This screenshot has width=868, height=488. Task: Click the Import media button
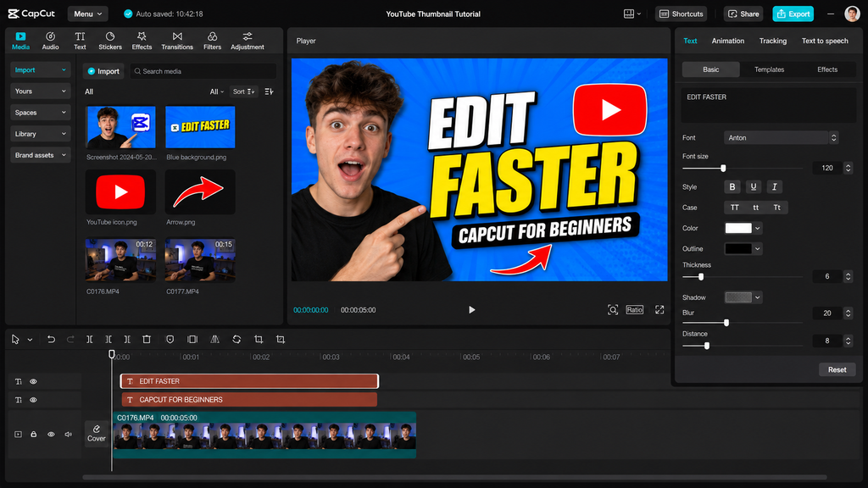click(x=103, y=71)
